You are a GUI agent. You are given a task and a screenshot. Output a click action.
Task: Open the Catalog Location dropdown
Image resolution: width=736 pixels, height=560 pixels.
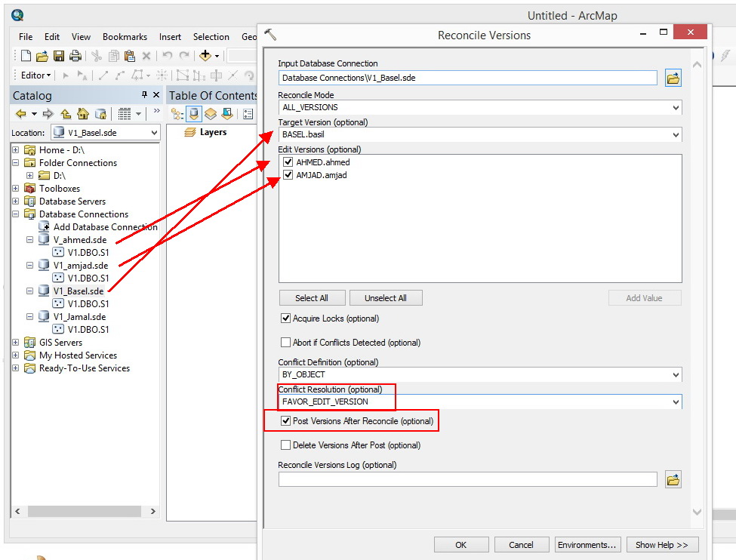(154, 133)
